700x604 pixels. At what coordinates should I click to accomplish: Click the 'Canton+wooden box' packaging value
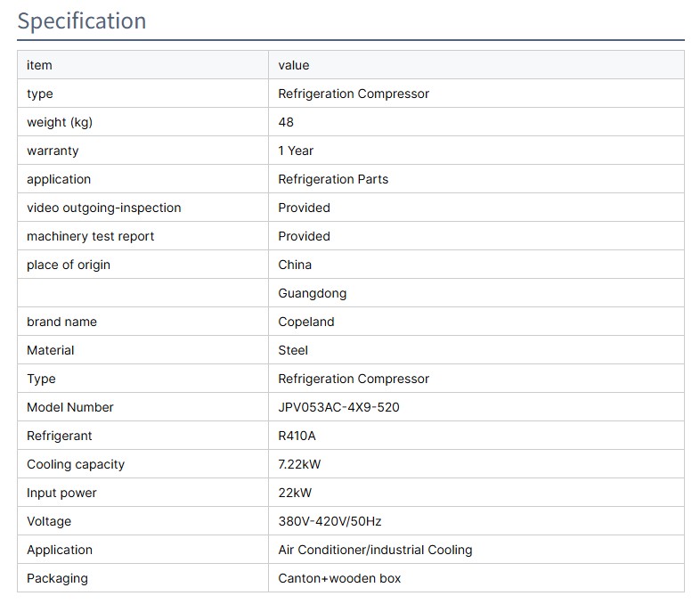339,578
